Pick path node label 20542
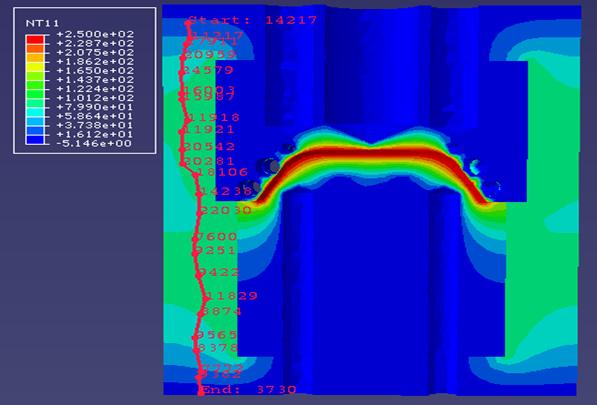Image resolution: width=597 pixels, height=405 pixels. coord(209,146)
